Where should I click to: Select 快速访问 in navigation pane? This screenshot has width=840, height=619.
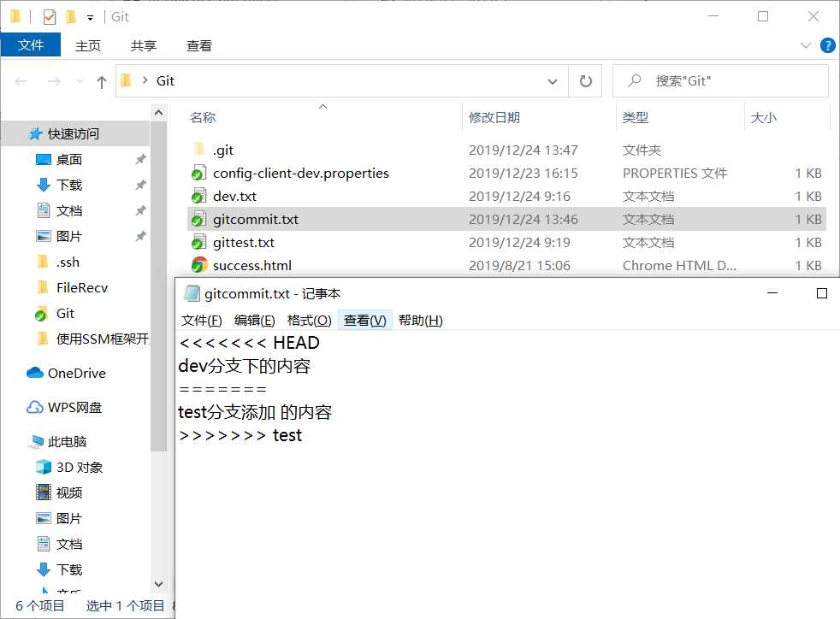pos(74,134)
